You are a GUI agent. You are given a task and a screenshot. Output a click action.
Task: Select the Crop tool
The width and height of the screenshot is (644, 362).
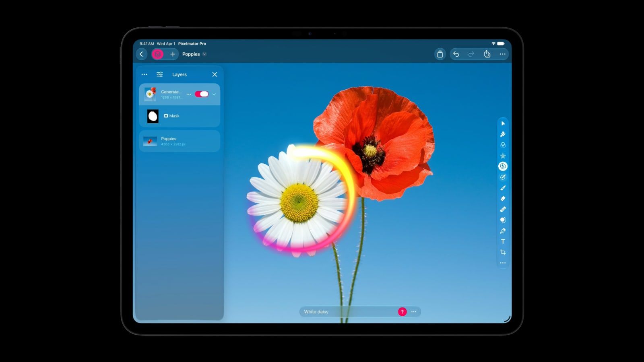tap(503, 252)
